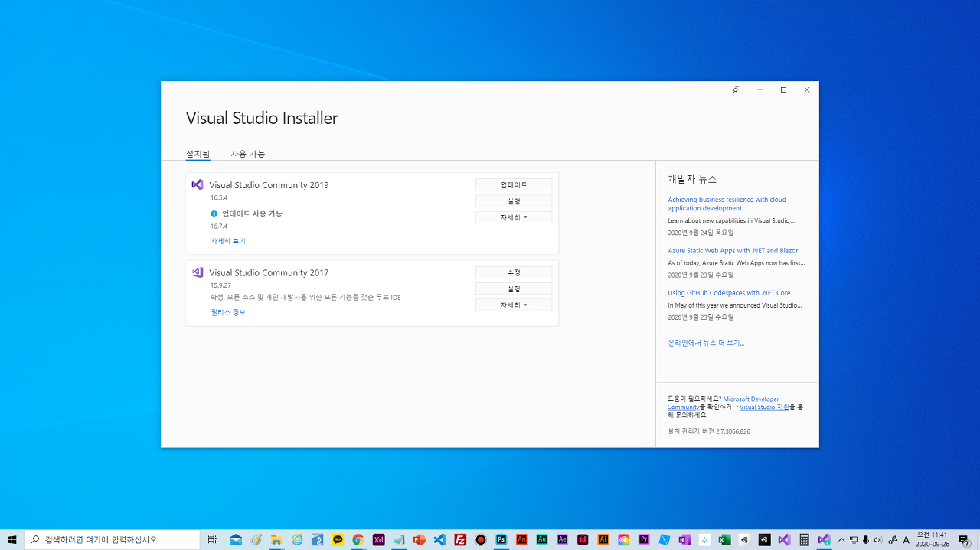This screenshot has height=550, width=980.
Task: Click the 'As of today, Azure Static Web Apps' summary text
Action: tap(737, 262)
